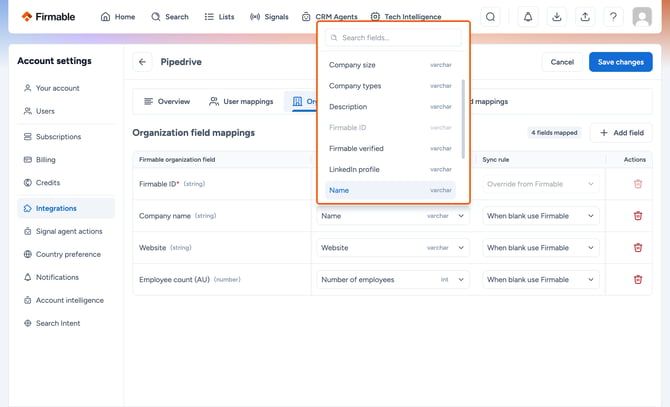Open CRM Agents nav item

329,17
